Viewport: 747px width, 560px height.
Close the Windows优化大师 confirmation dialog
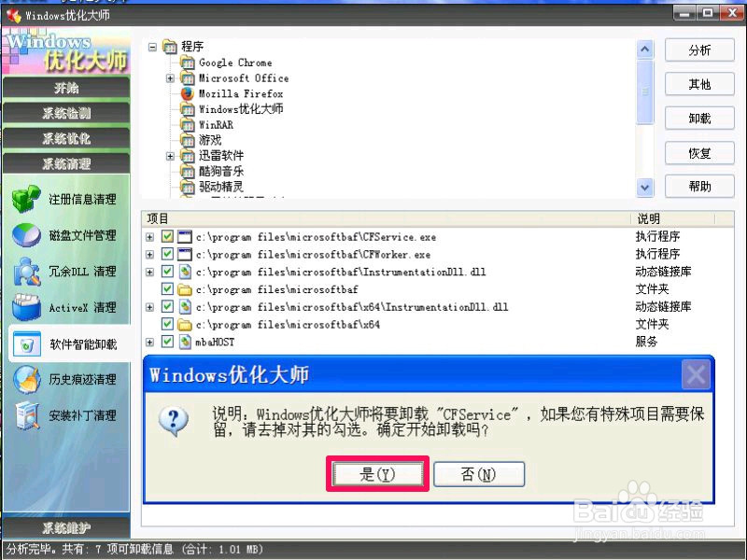click(x=696, y=375)
